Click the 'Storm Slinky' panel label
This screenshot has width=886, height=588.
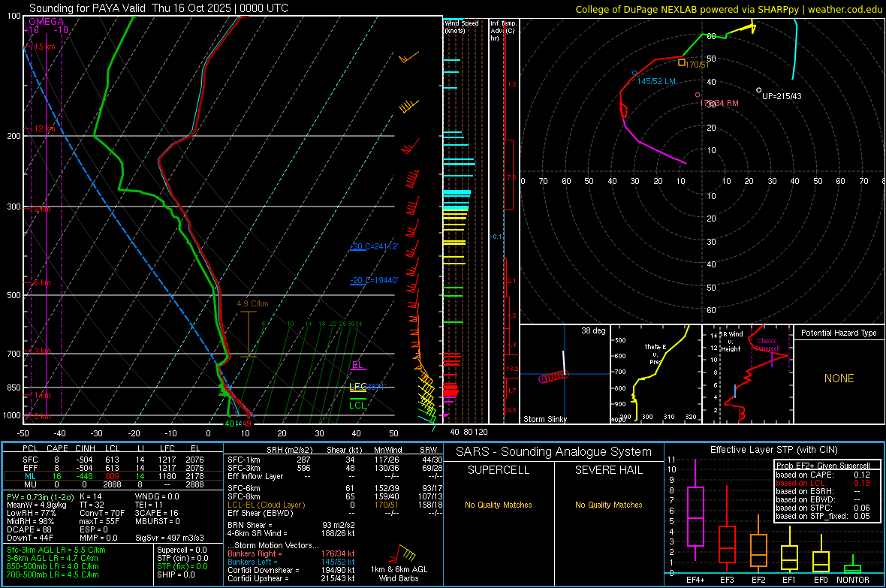[x=544, y=419]
